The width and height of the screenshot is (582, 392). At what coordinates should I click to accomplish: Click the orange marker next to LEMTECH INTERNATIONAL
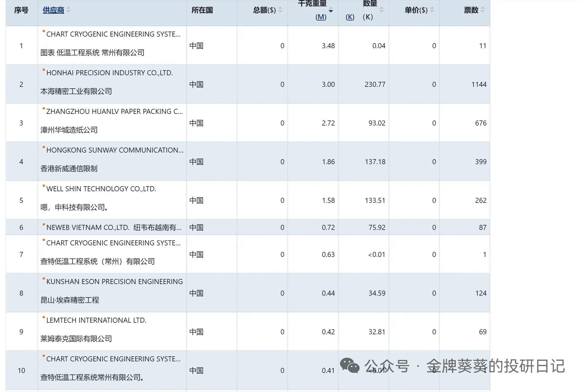tap(44, 317)
